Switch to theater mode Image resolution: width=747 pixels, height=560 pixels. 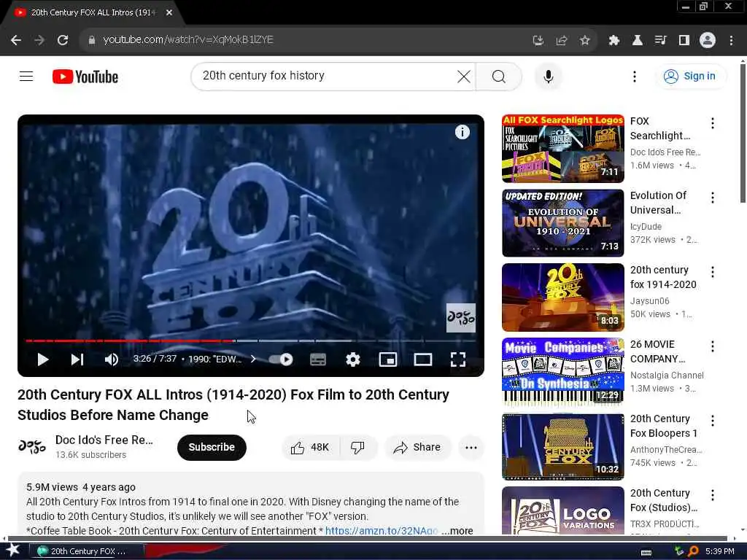(x=422, y=359)
